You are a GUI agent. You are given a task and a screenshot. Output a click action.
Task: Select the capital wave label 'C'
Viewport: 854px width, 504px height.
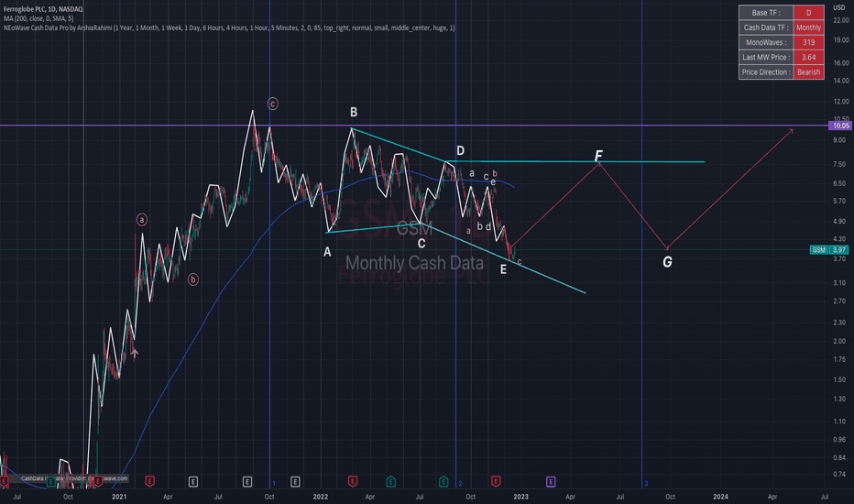click(x=421, y=244)
